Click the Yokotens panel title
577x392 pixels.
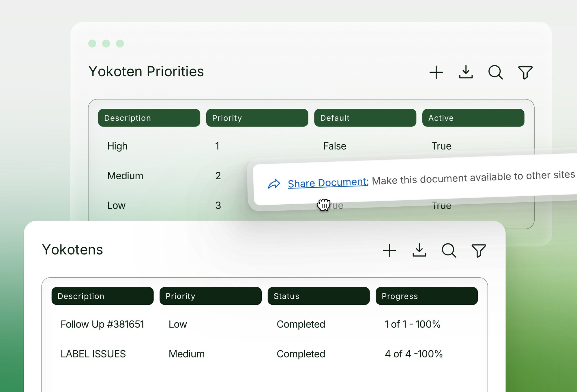(72, 250)
